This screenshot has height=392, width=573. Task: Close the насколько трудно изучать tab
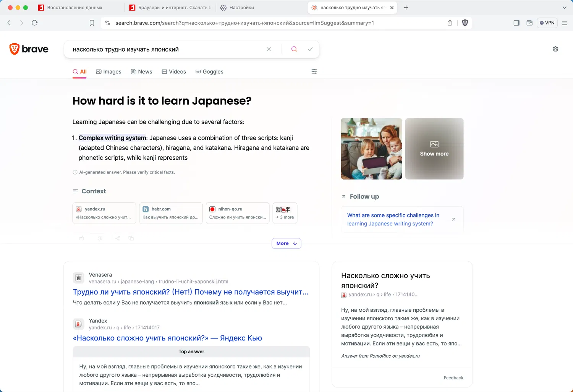(392, 8)
